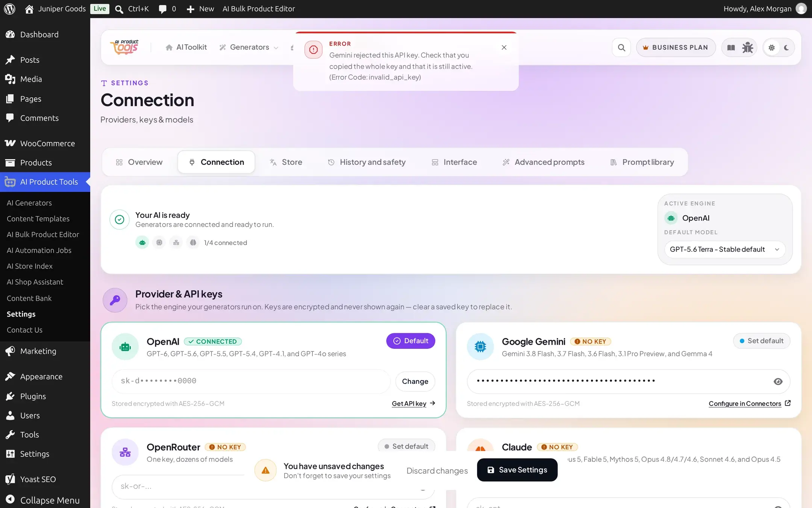Open the bug report icon

click(x=747, y=47)
